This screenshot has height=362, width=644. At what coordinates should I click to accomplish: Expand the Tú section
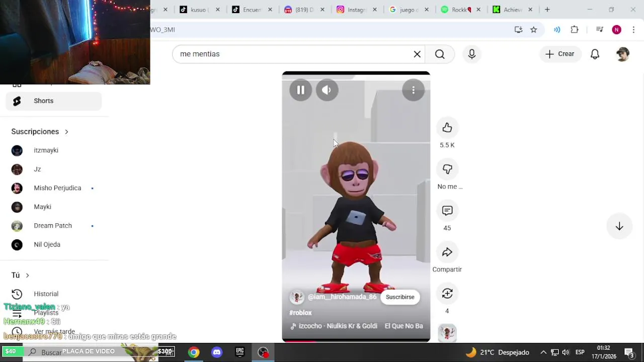coord(20,275)
